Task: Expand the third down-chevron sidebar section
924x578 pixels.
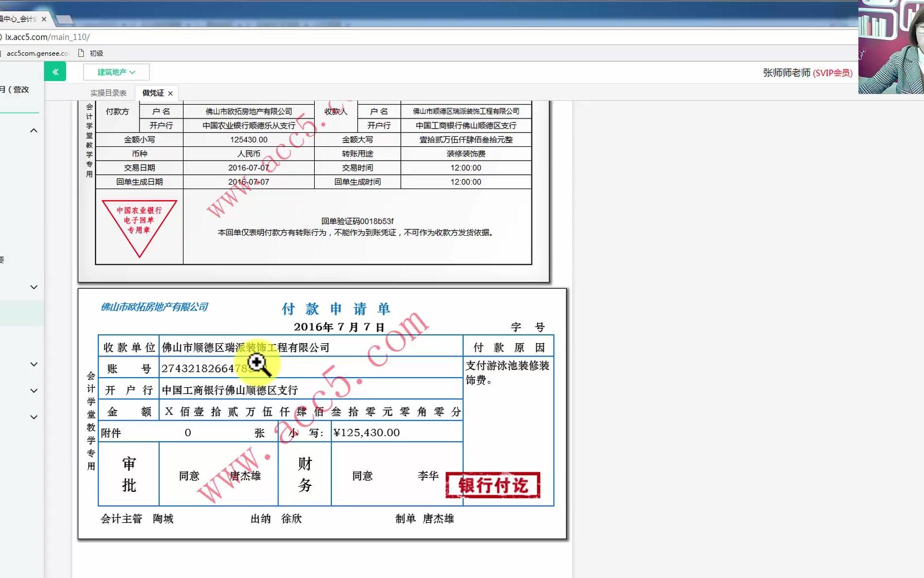Action: click(x=34, y=391)
